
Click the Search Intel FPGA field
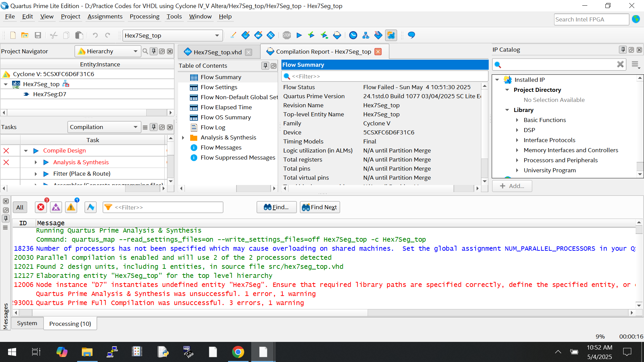coord(591,19)
